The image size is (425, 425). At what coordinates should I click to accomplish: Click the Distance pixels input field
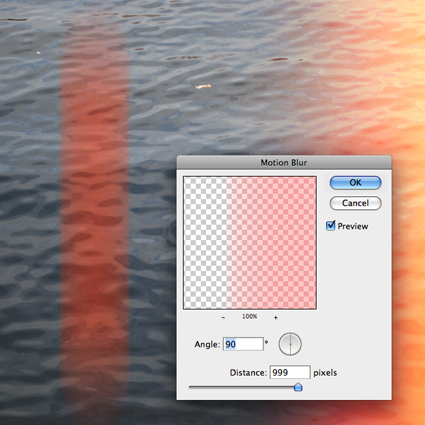pos(290,372)
